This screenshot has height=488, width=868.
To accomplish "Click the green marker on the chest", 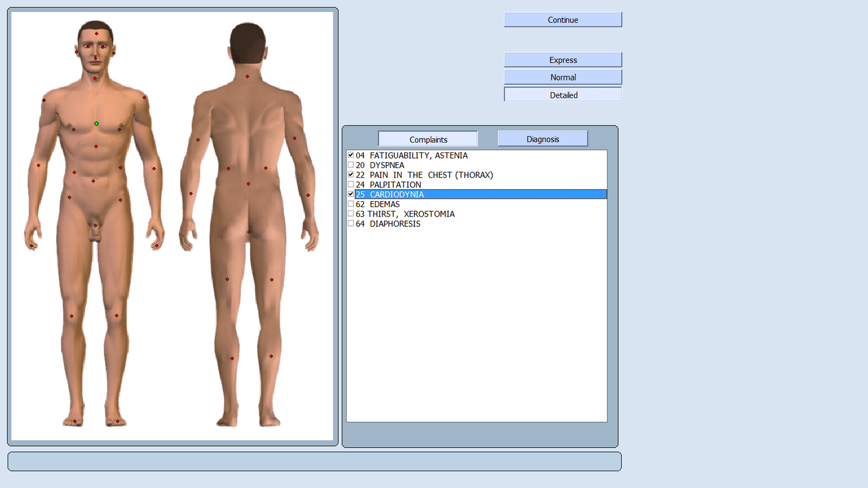I will click(x=97, y=124).
